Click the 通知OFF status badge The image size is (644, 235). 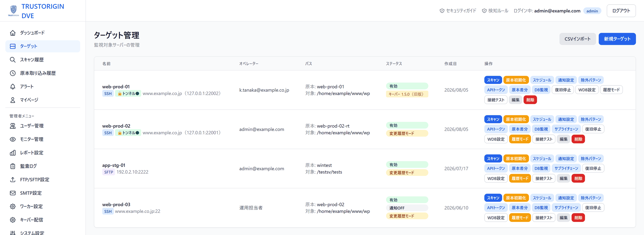407,208
